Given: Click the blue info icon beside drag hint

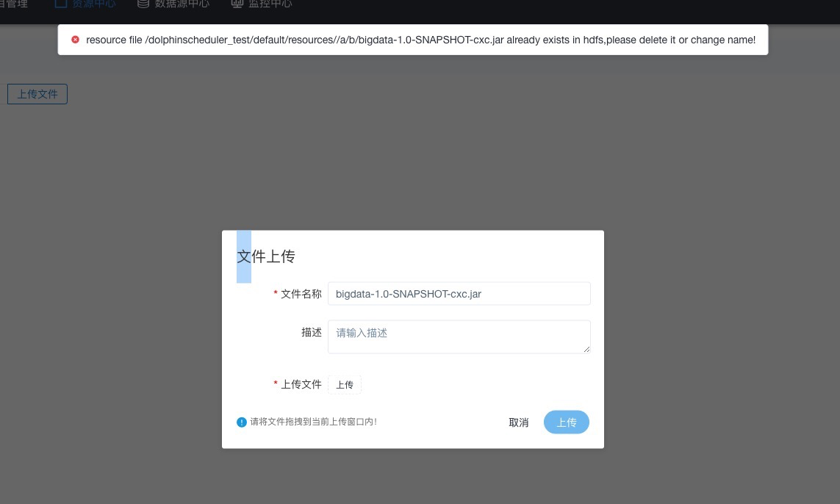Looking at the screenshot, I should 242,422.
